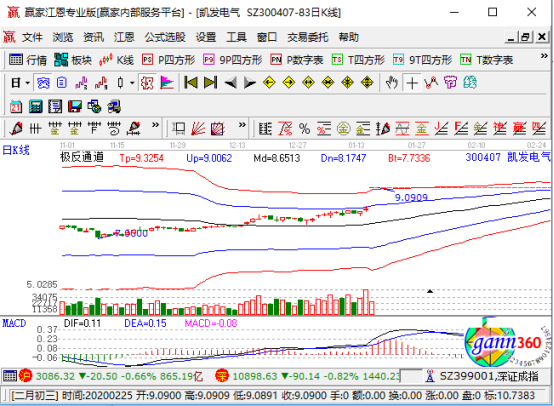
Task: Click yellow diamond horizontal-expand icon
Action: pyautogui.click(x=308, y=83)
